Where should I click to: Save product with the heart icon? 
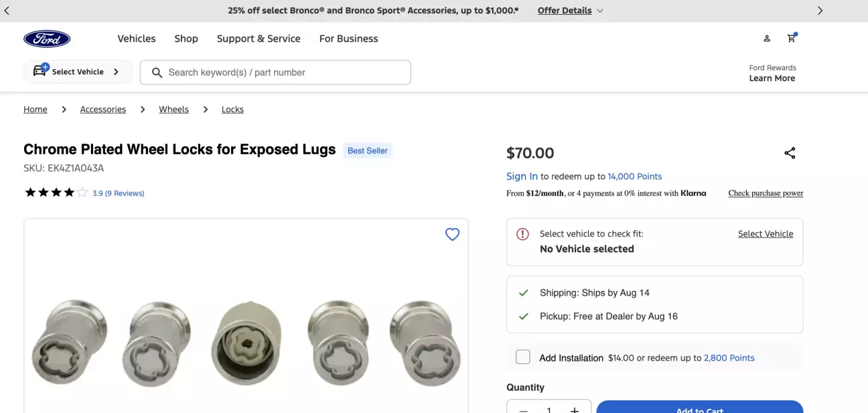coord(453,234)
